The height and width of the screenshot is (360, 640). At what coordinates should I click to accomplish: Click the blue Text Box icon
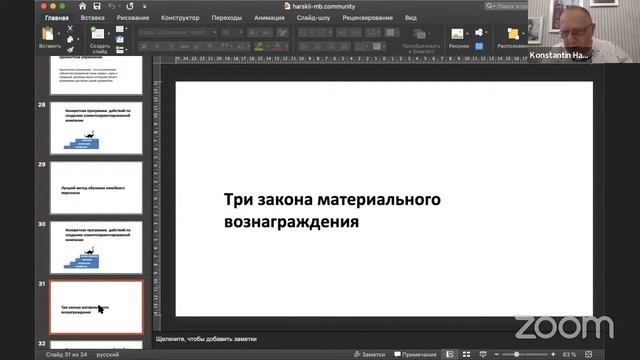tap(479, 46)
